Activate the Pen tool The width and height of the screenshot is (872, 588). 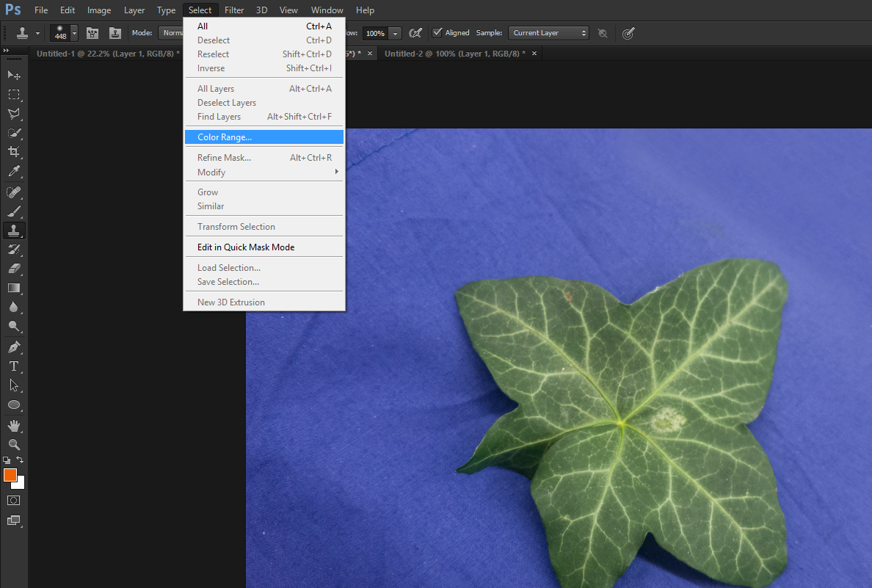[14, 346]
